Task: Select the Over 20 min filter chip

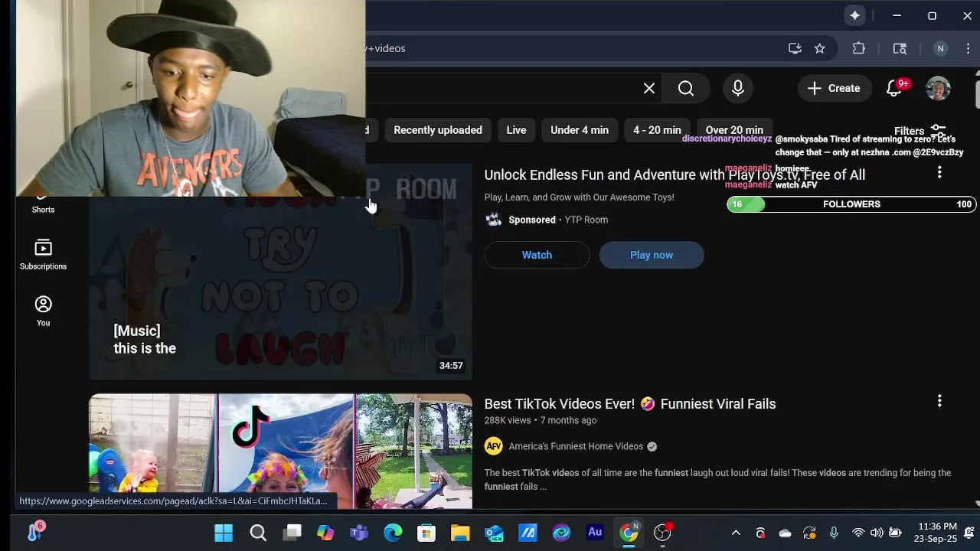Action: tap(734, 130)
